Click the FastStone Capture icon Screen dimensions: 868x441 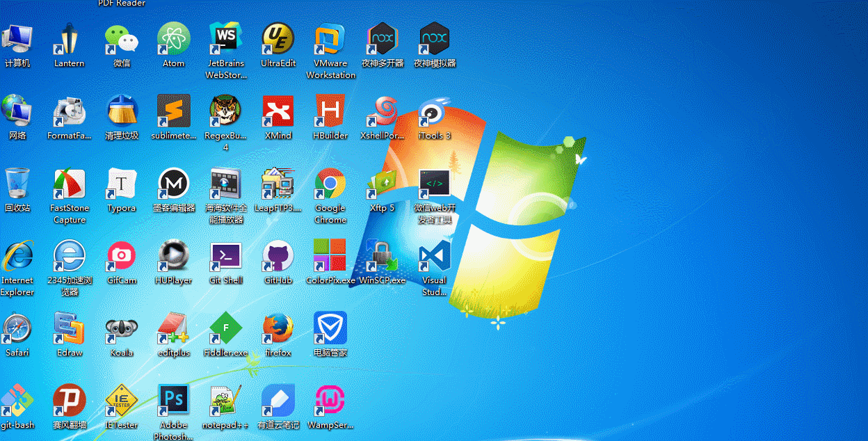click(x=70, y=184)
